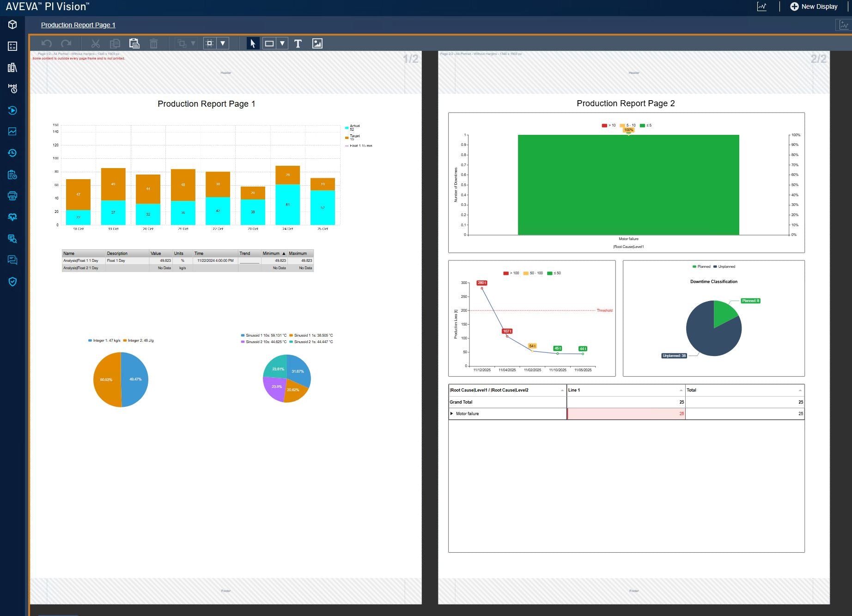The image size is (852, 616).
Task: Click the Copy icon in the toolbar
Action: pos(115,43)
